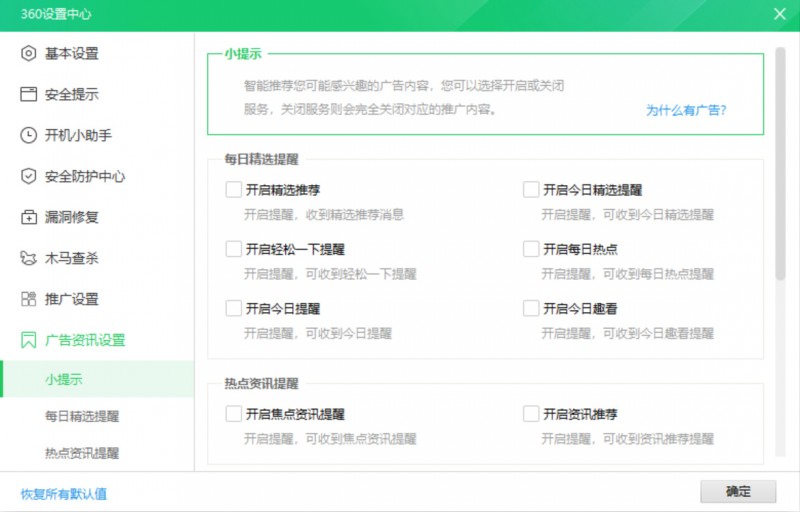Viewport: 800px width, 512px height.
Task: Enable 开启精选推荐 checkbox
Action: [234, 190]
